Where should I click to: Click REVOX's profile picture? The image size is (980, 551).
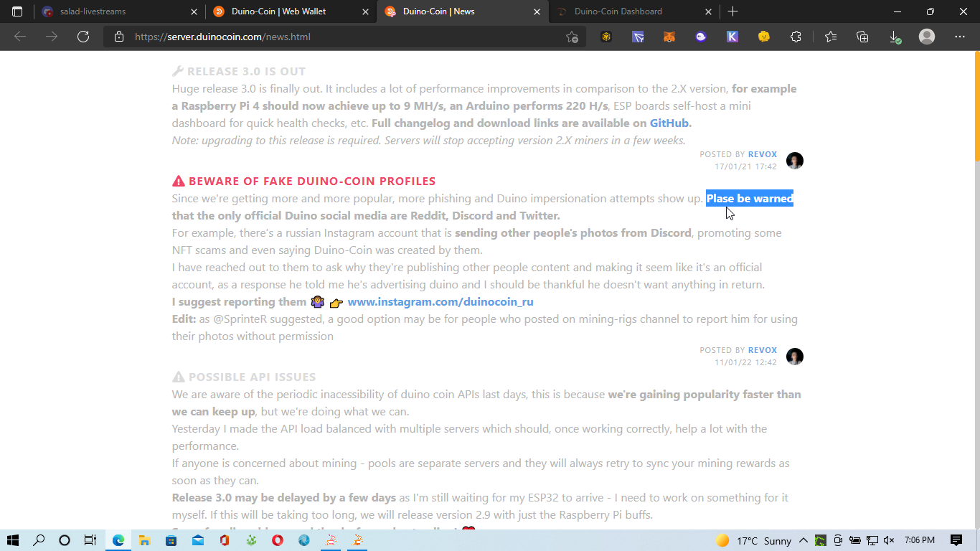pos(794,161)
